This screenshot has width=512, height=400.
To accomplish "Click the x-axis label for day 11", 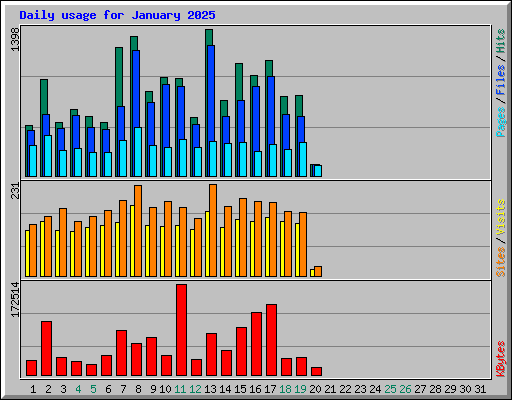I will coord(180,389).
